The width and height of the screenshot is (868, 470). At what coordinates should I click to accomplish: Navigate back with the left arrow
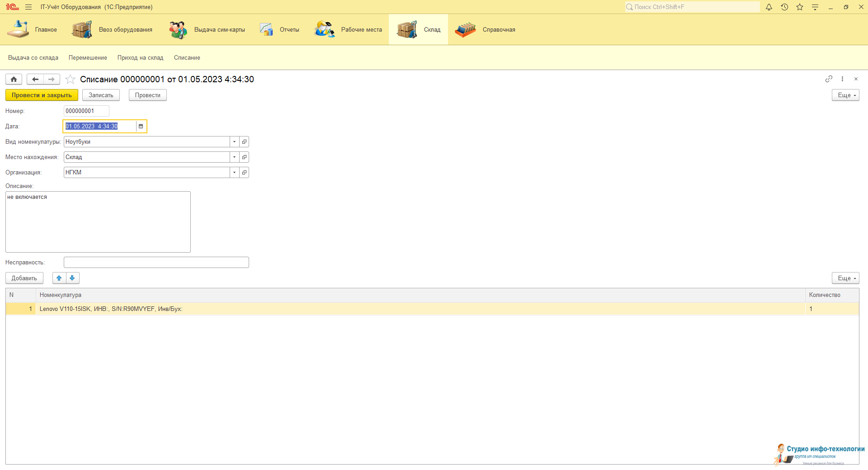coord(35,80)
